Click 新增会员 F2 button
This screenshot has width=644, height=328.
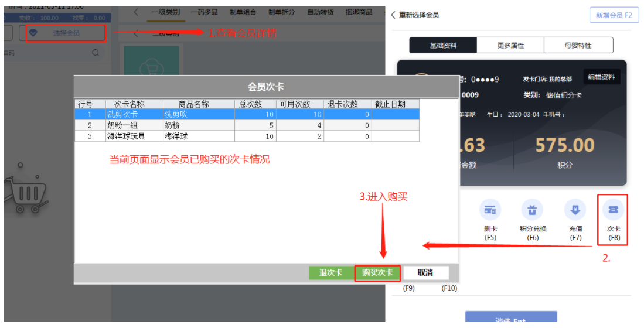[614, 15]
